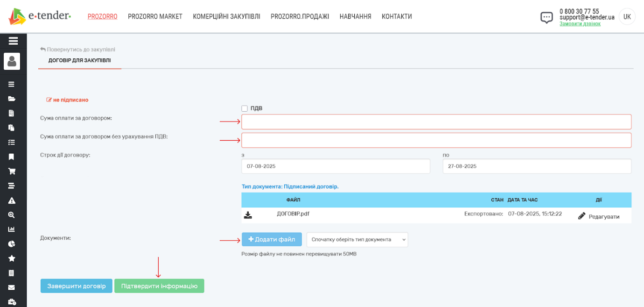Click the Додати файл button
The width and height of the screenshot is (644, 307).
272,240
